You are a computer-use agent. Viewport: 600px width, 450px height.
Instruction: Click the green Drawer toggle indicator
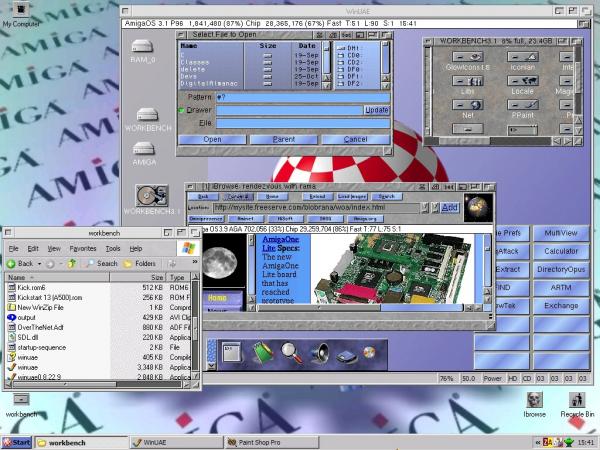[181, 110]
